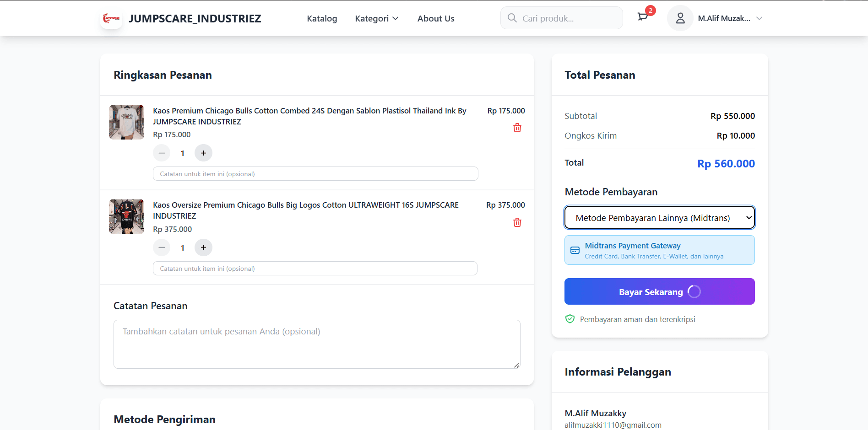The image size is (868, 430).
Task: Click the Rp 560.000 total amount
Action: click(x=726, y=164)
